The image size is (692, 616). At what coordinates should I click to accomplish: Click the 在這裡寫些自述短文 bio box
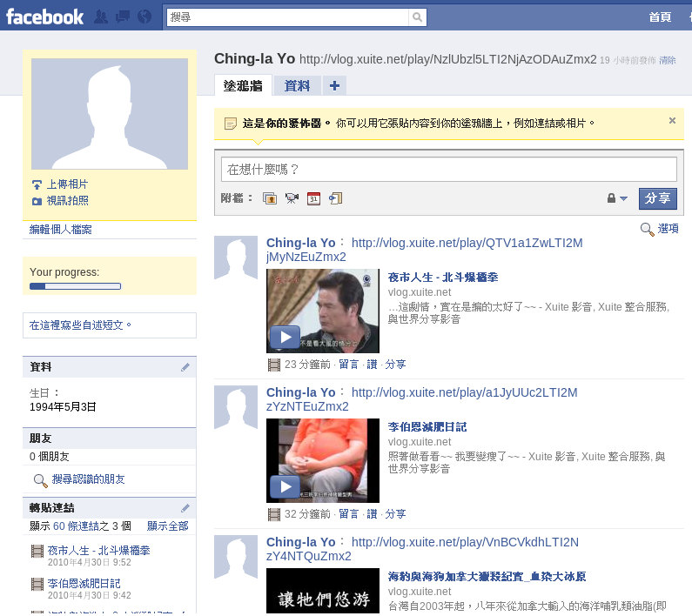(110, 325)
